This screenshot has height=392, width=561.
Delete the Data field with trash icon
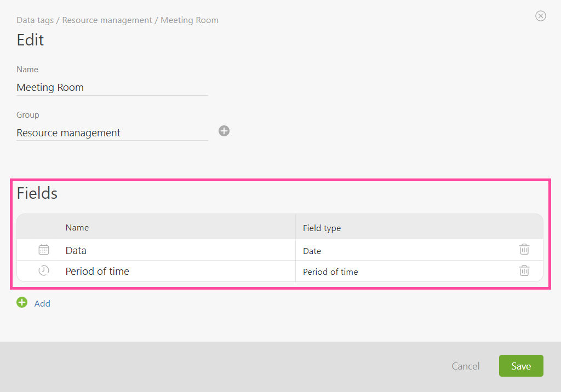(x=524, y=249)
